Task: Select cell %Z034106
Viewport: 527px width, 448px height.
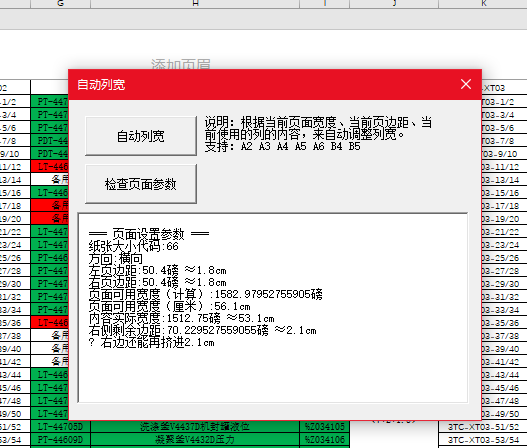Action: 325,440
